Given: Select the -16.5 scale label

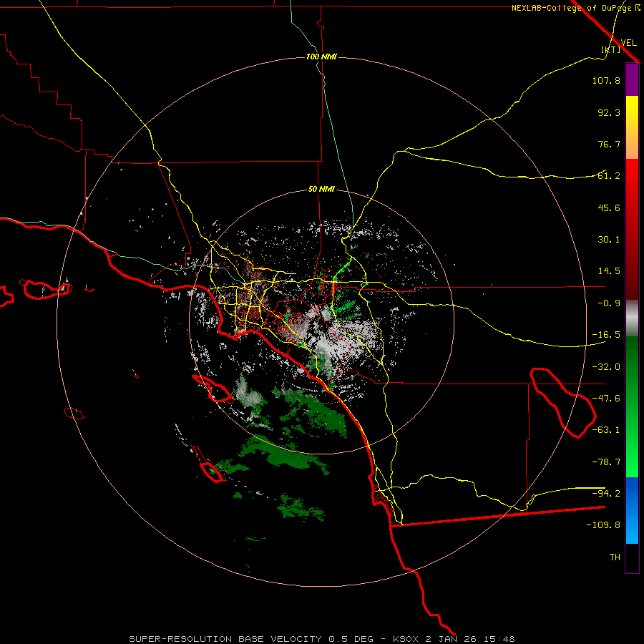Looking at the screenshot, I should tap(606, 335).
